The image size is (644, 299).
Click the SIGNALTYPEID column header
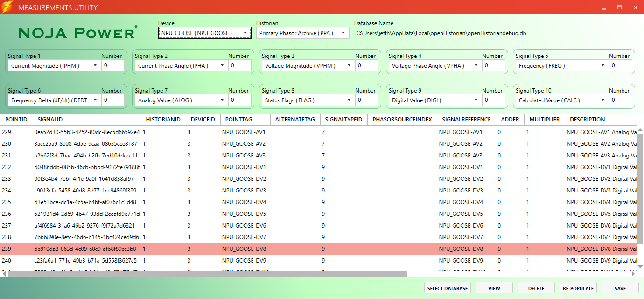pyautogui.click(x=343, y=120)
